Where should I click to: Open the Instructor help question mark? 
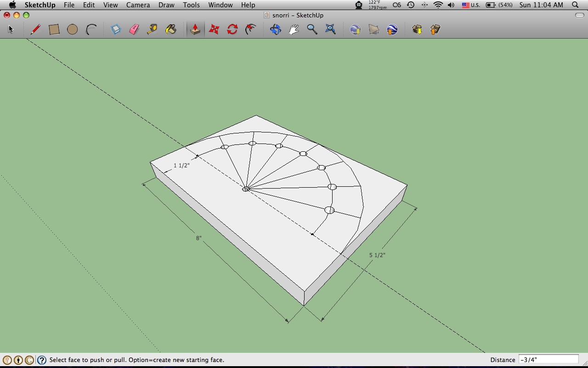(x=42, y=360)
